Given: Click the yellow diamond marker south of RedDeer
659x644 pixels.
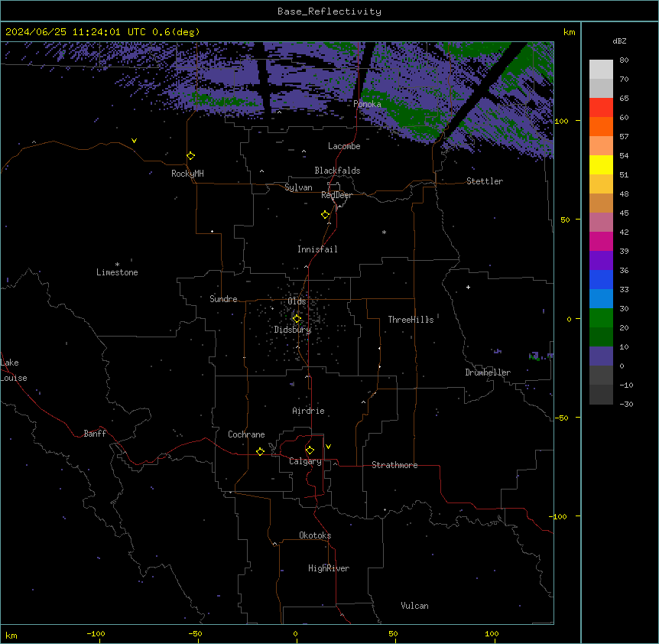Looking at the screenshot, I should click(x=325, y=214).
